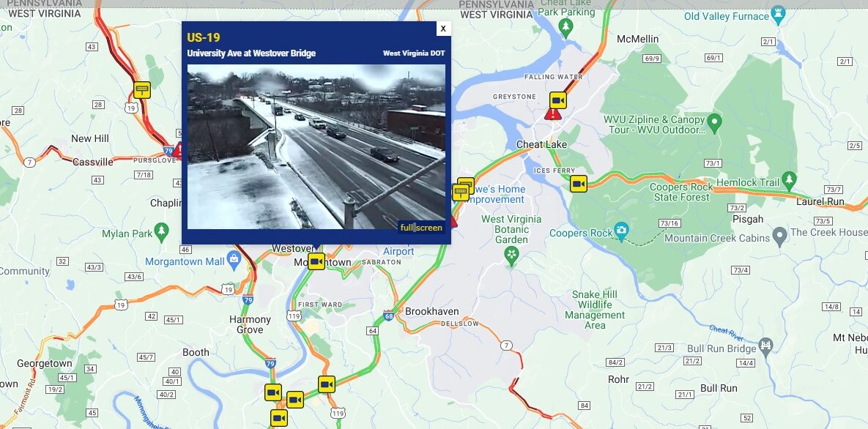Click the traffic camera icon at Morgantown
868x429 pixels.
pos(316,261)
